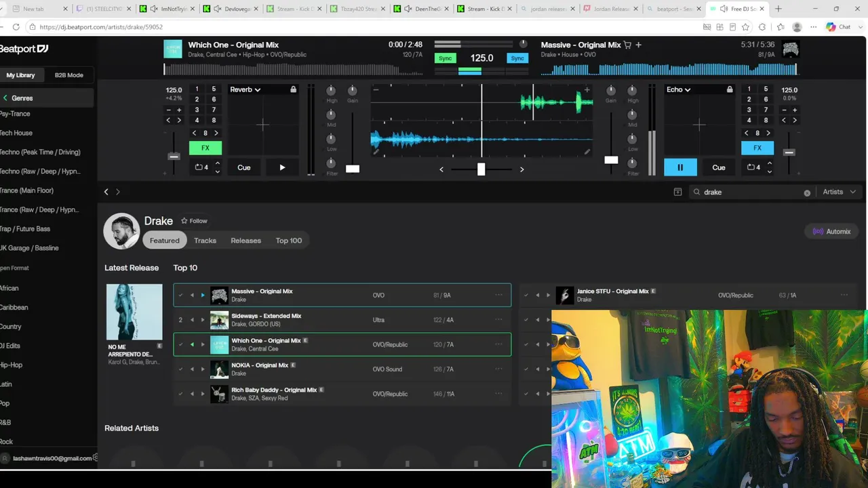Image resolution: width=868 pixels, height=488 pixels.
Task: Toggle the right deck Sync button
Action: [x=517, y=58]
